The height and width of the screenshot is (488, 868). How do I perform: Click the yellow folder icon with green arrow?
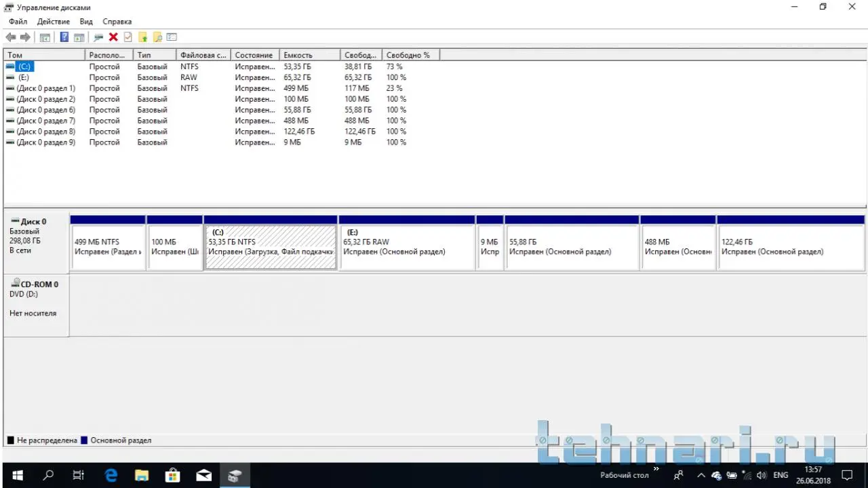tap(142, 37)
